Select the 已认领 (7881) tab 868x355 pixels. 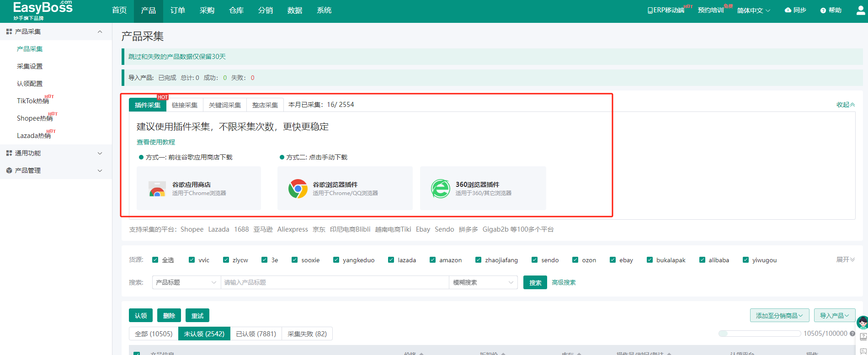tap(256, 334)
